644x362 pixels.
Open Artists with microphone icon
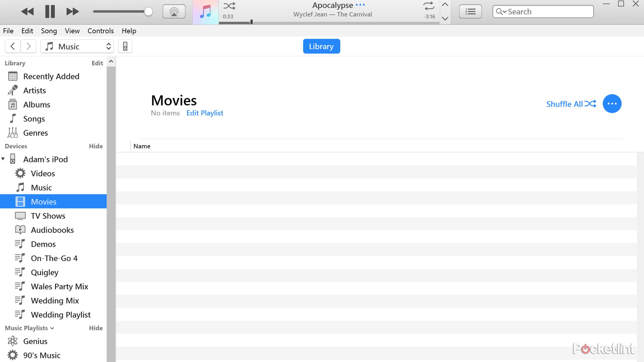pos(53,90)
